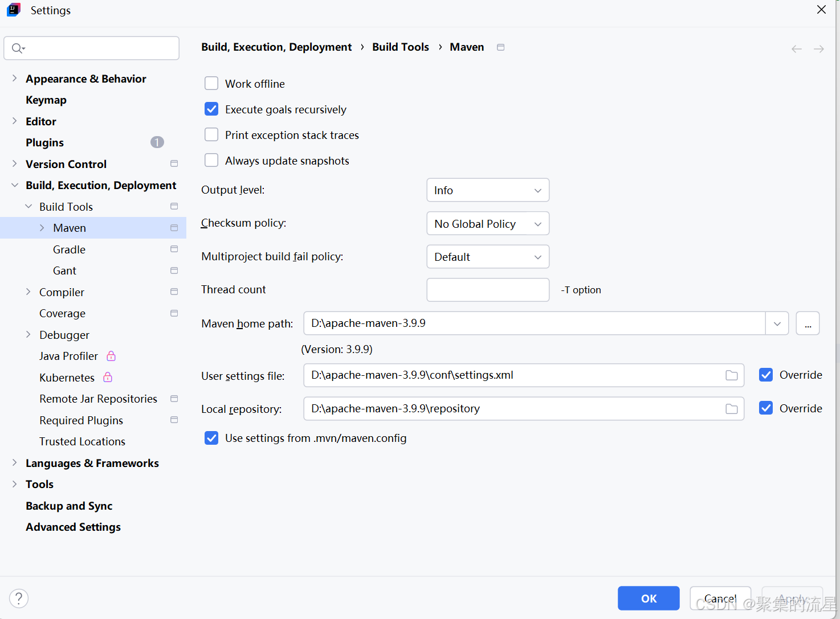Click Build Tools in the breadcrumb
Screen dimensions: 840x619
(x=401, y=47)
